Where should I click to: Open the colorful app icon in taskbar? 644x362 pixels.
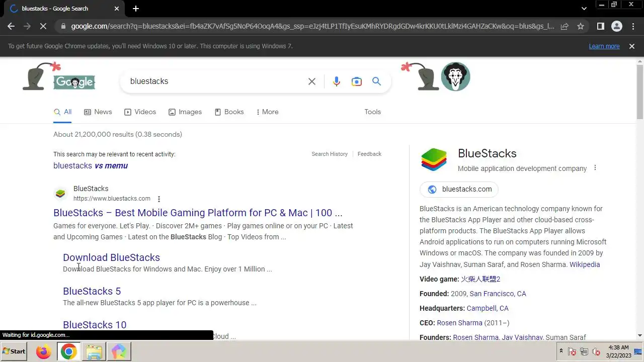coord(119,351)
